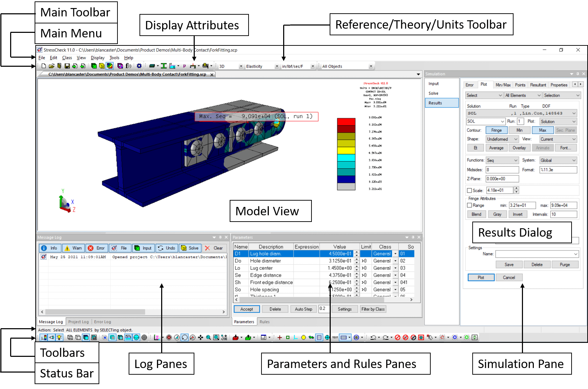Click the Settings Name input field
Screen dimensions: 588x389
(537, 254)
